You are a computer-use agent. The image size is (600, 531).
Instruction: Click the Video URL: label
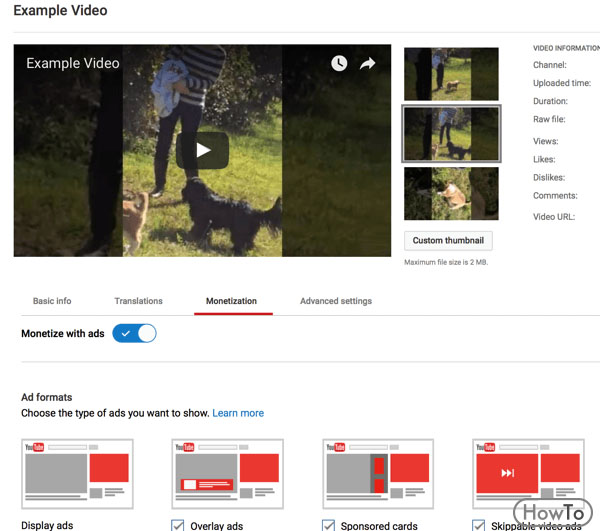tap(554, 217)
